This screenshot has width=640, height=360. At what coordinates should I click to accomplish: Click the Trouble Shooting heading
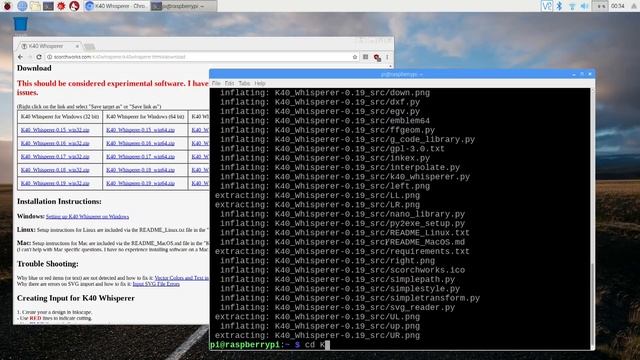pos(48,264)
